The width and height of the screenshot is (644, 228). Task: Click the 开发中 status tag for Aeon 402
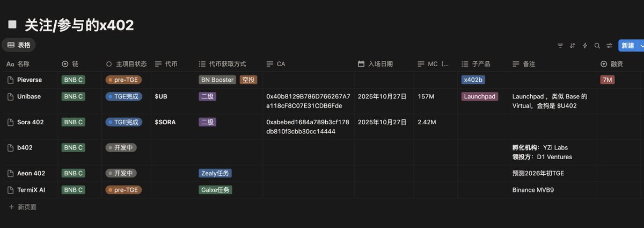click(121, 173)
